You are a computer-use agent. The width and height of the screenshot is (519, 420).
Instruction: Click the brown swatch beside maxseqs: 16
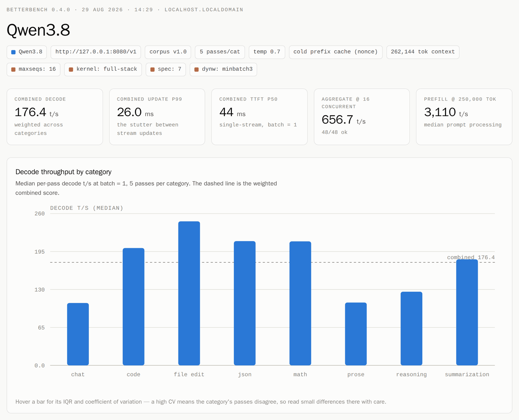coord(13,69)
